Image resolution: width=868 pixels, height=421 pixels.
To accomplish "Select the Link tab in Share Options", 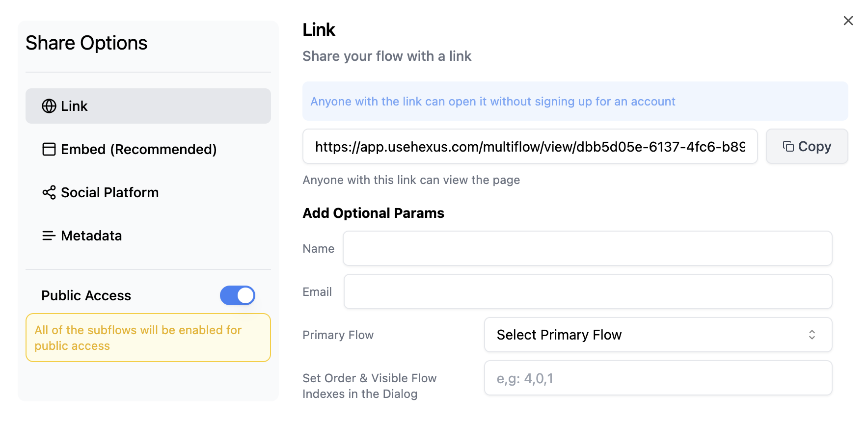I will 148,106.
